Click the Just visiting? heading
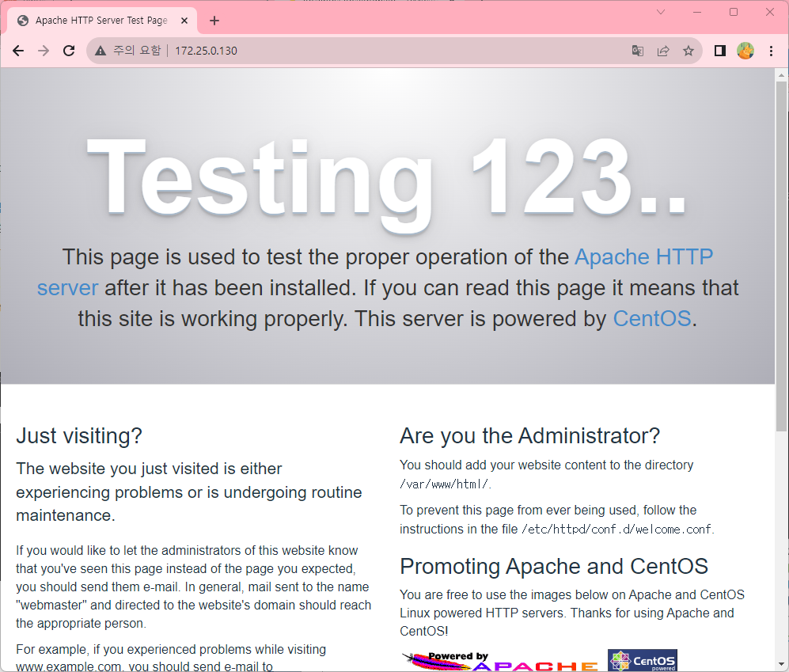The height and width of the screenshot is (672, 789). pyautogui.click(x=79, y=436)
